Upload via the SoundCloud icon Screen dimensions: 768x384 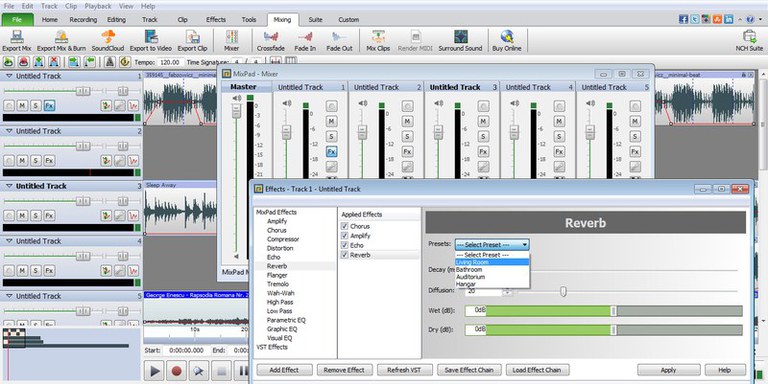coord(108,40)
